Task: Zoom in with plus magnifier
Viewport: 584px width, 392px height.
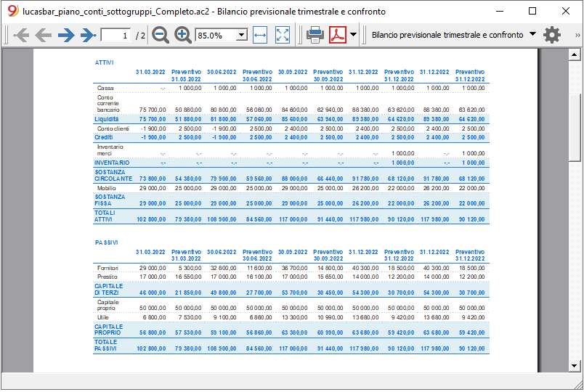Action: click(182, 36)
